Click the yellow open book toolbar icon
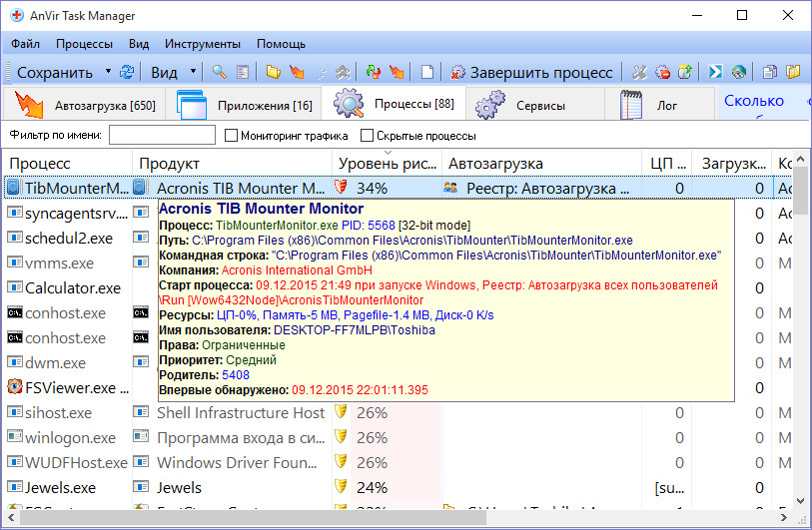 [x=793, y=72]
